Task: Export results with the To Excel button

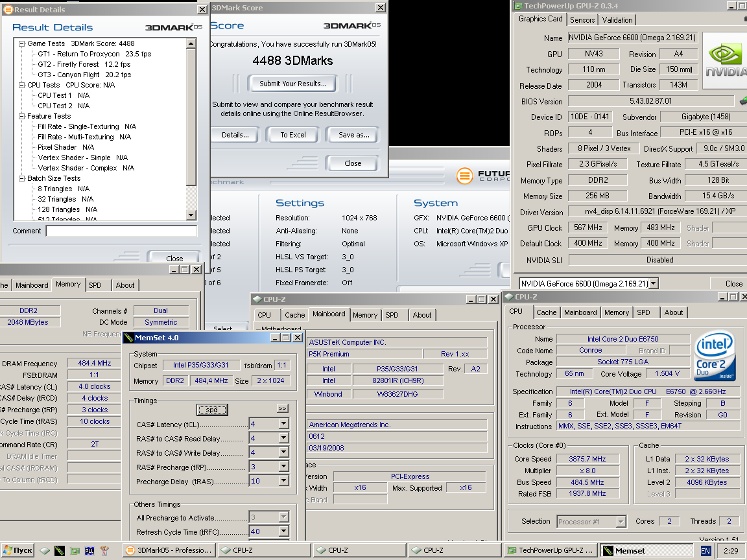Action: pos(293,135)
